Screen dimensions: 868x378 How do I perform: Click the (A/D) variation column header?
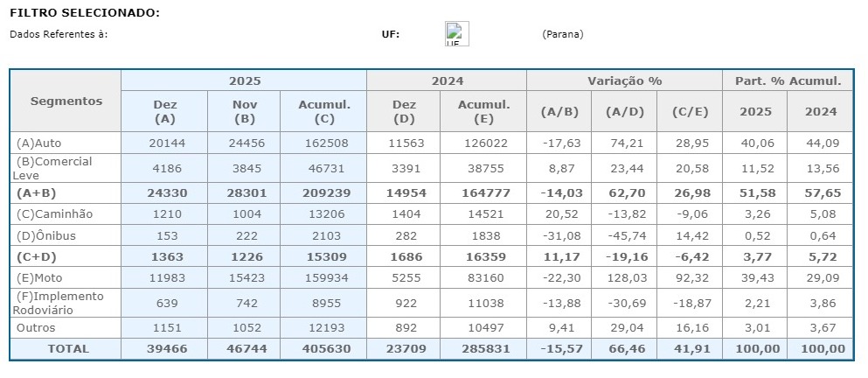click(x=624, y=111)
